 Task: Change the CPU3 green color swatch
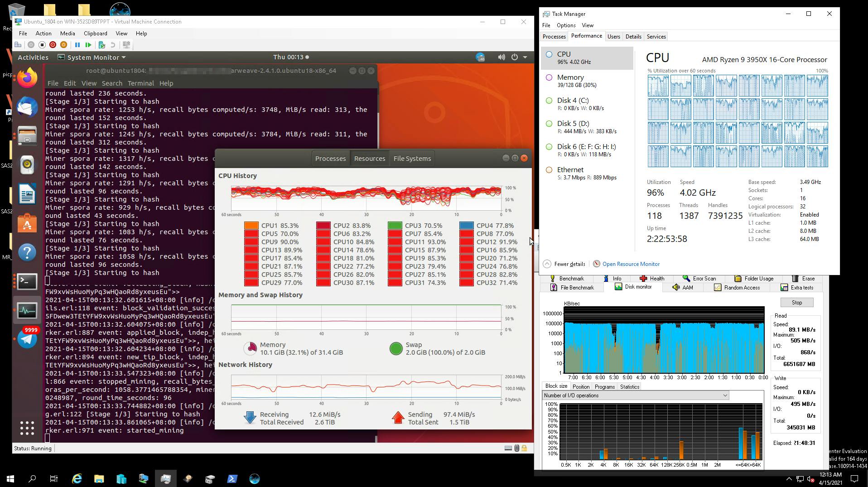coord(395,226)
